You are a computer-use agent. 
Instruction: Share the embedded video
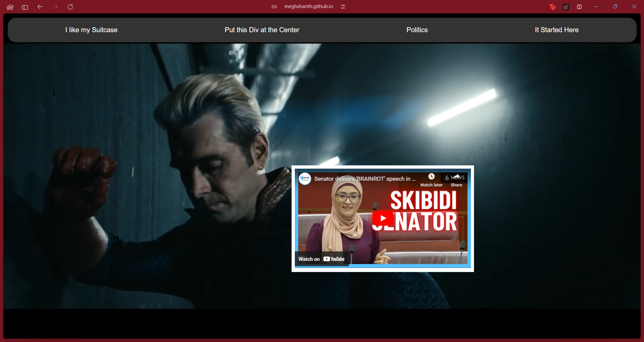pos(457,180)
